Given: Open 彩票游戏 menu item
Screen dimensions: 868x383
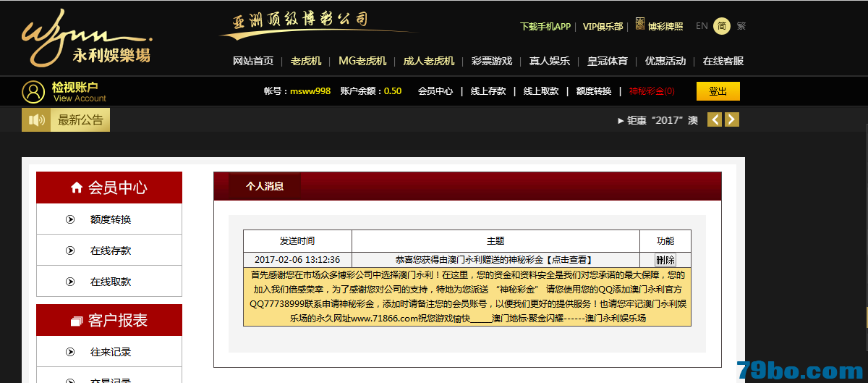Looking at the screenshot, I should pyautogui.click(x=492, y=61).
